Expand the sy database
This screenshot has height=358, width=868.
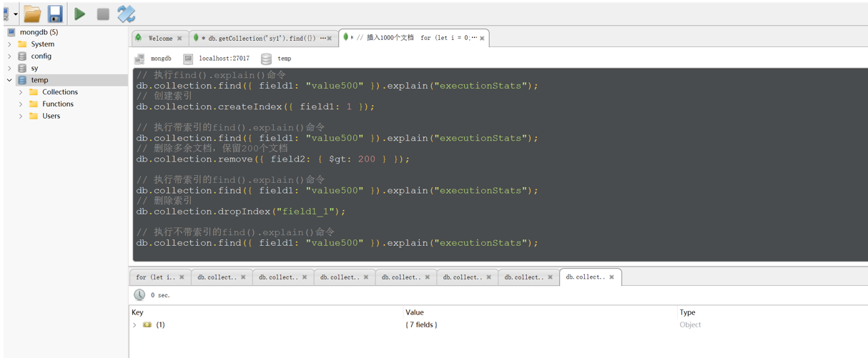pyautogui.click(x=9, y=68)
